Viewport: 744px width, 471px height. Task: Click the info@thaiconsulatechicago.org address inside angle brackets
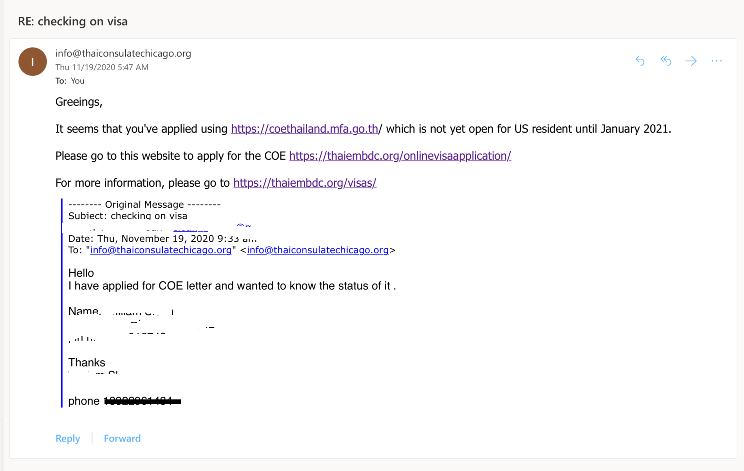(x=318, y=250)
